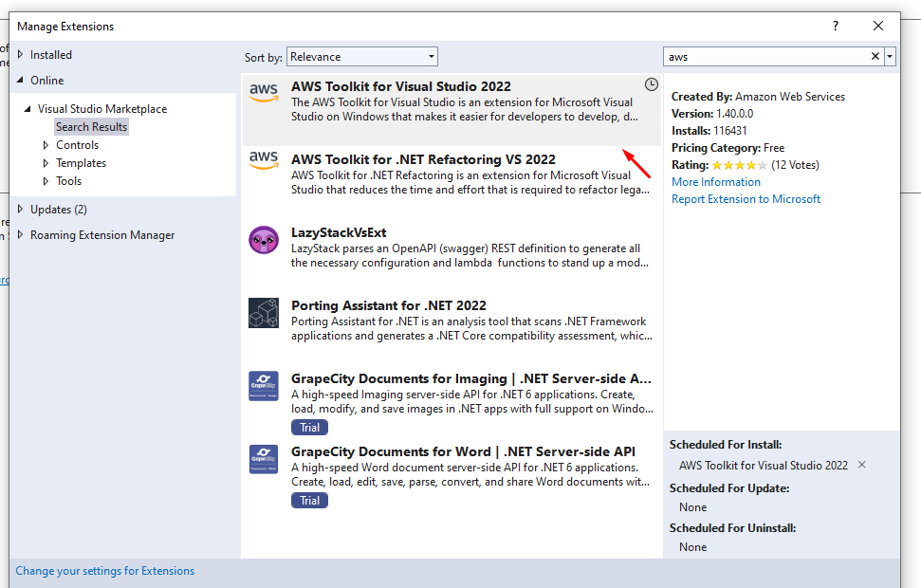
Task: Expand the Tools node
Action: (x=46, y=181)
